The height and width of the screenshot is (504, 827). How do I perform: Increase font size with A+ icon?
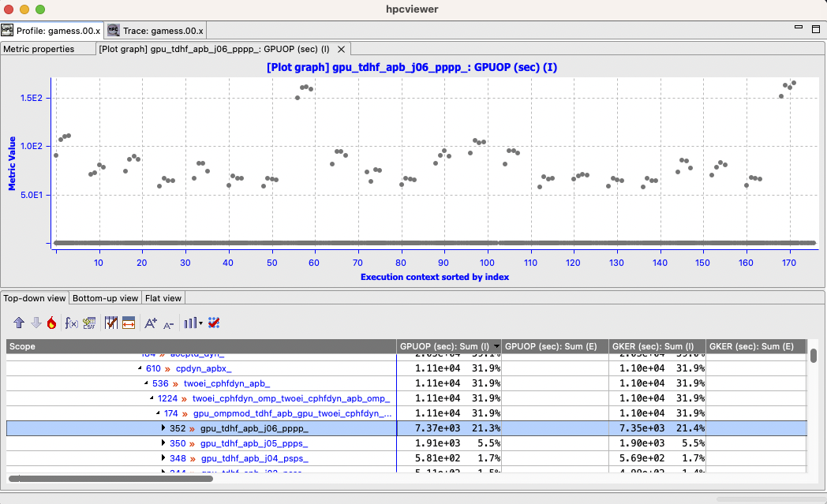(x=151, y=323)
